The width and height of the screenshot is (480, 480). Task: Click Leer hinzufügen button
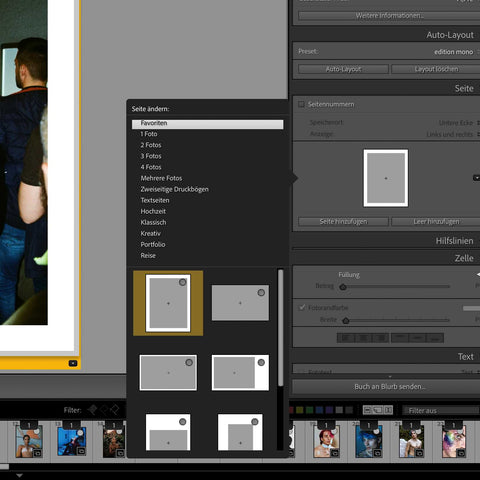pos(436,221)
